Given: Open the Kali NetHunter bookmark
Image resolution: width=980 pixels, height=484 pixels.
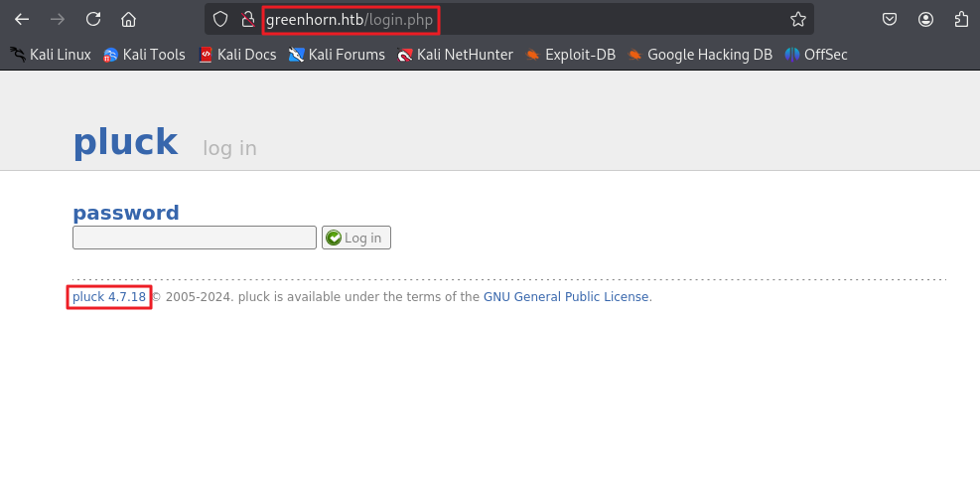Looking at the screenshot, I should point(455,55).
